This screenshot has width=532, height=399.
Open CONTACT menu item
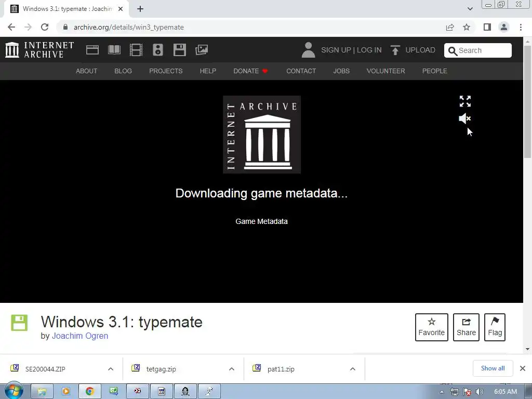[301, 71]
